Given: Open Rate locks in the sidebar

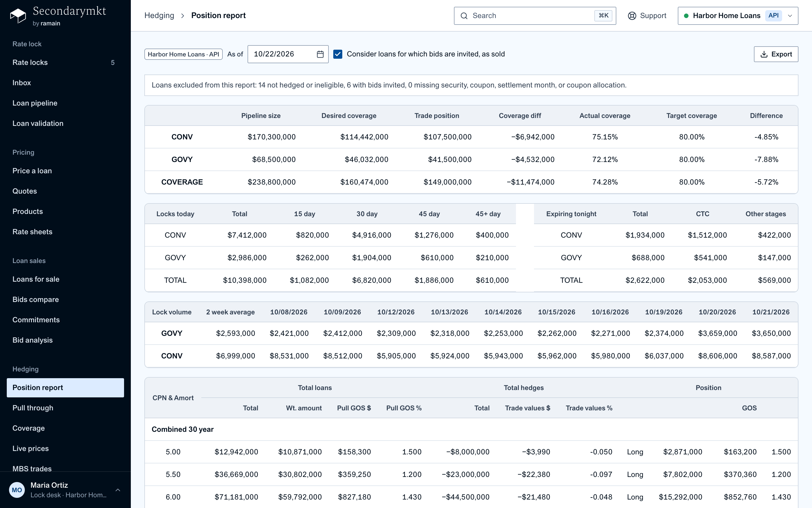Looking at the screenshot, I should [65, 62].
